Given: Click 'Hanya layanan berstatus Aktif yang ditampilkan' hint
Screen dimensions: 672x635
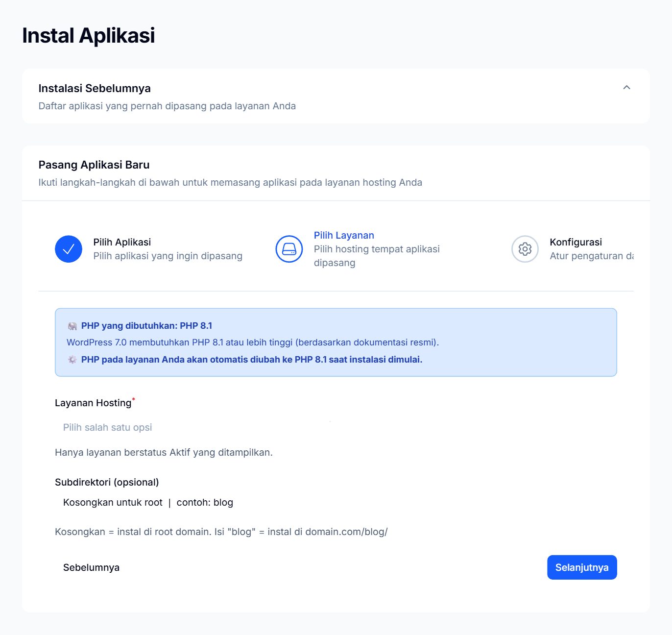Looking at the screenshot, I should click(x=164, y=452).
